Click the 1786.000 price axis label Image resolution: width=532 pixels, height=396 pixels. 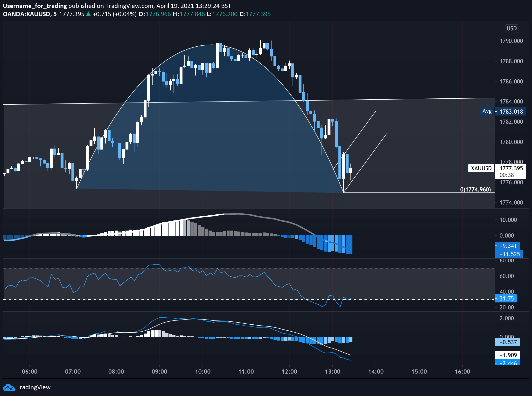(511, 82)
